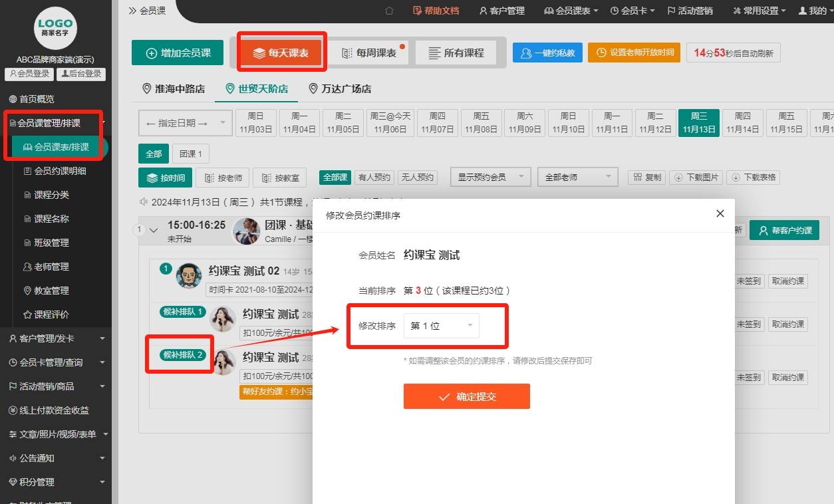
Task: Click 确定提交 submit button
Action: coord(467,396)
